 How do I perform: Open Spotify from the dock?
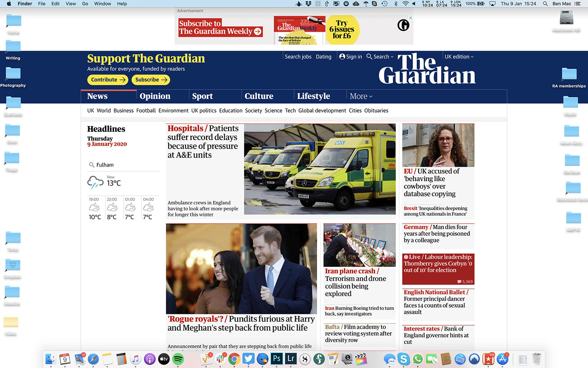[x=178, y=359]
